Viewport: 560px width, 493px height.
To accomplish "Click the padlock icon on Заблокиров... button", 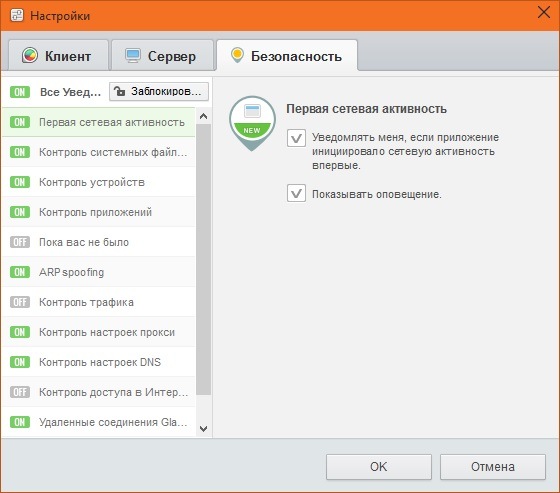I will [120, 92].
